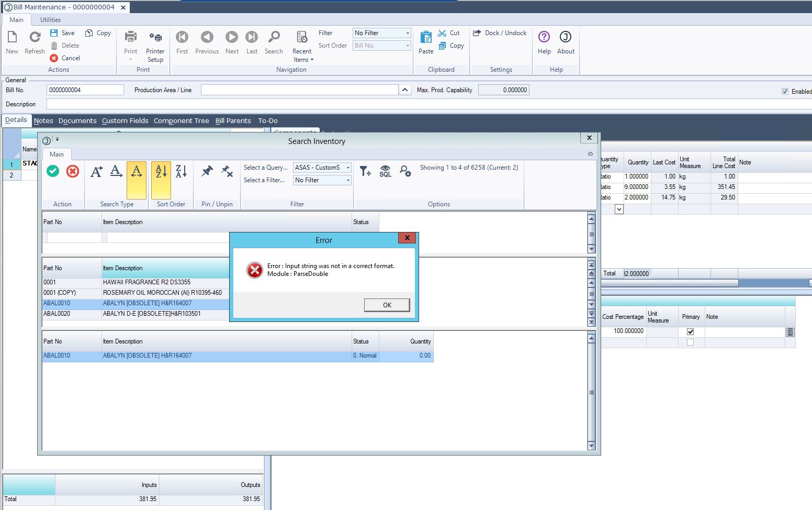The image size is (812, 510).
Task: Click the Pin icon in Search Inventory
Action: [x=207, y=171]
